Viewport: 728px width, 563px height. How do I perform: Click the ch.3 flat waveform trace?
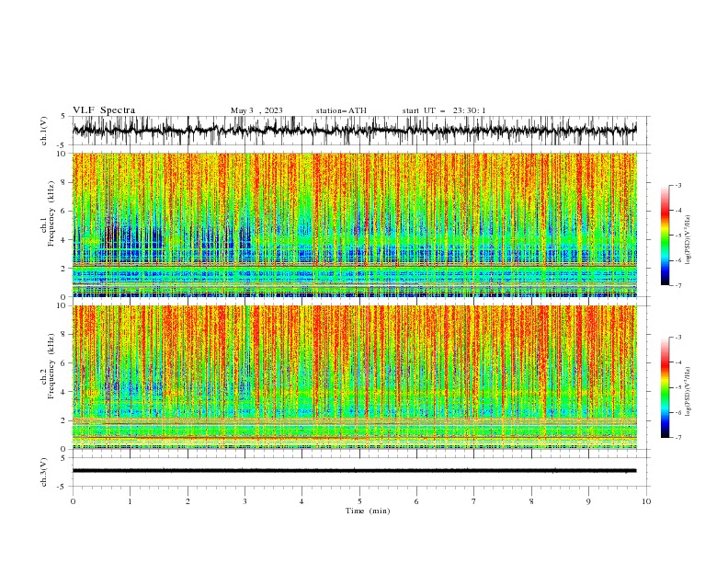tap(354, 471)
